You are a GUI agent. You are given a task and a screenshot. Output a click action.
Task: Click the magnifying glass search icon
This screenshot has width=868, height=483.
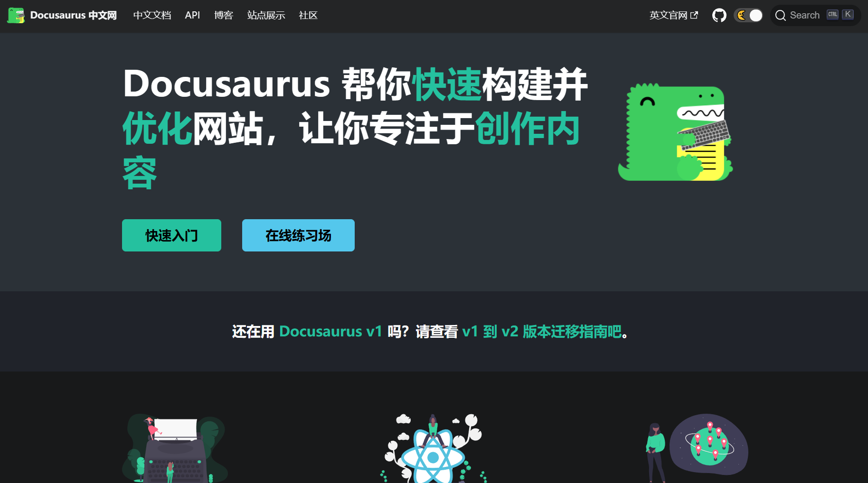click(780, 15)
